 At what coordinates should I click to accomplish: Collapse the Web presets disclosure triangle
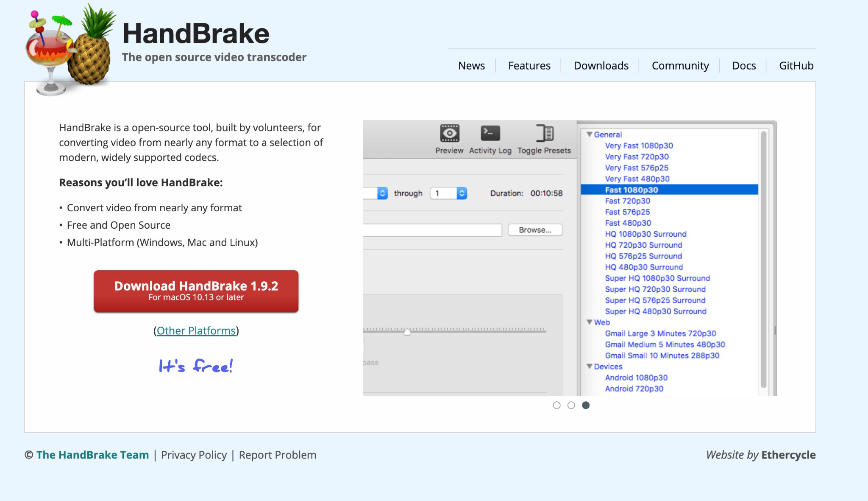[x=589, y=322]
